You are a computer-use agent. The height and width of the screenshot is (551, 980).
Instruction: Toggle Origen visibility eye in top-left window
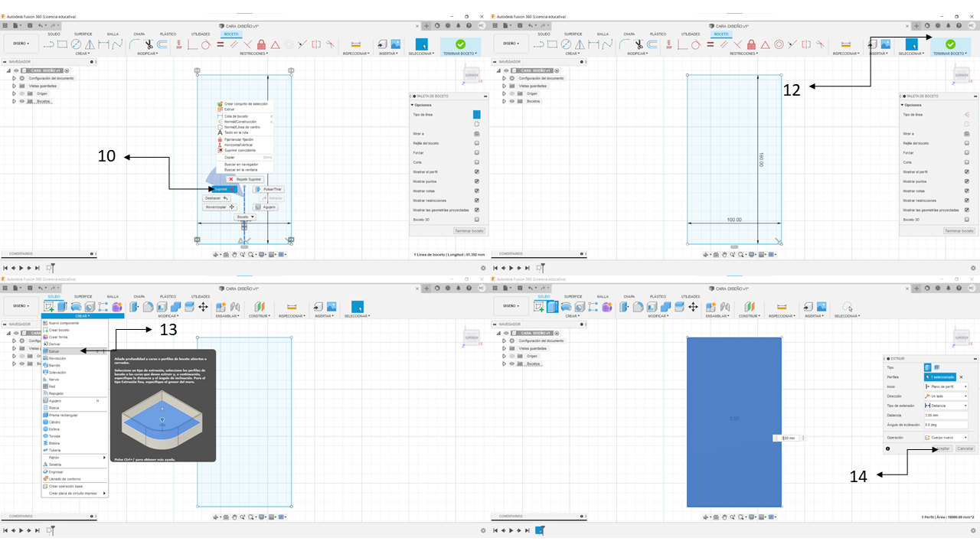point(21,93)
